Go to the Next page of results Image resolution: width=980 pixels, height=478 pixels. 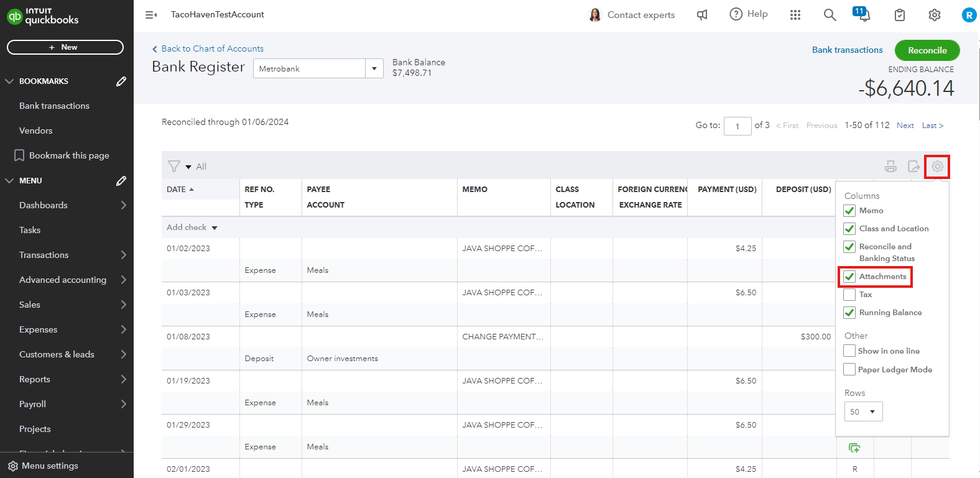click(905, 126)
